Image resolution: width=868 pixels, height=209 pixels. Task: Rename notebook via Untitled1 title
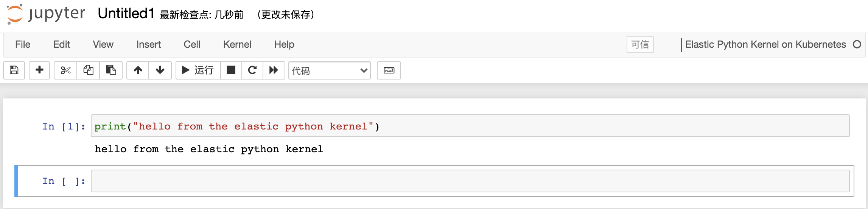click(126, 14)
